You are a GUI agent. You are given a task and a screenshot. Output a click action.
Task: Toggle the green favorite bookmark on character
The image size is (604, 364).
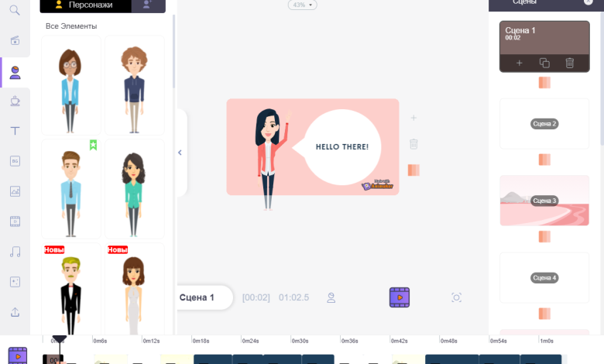93,145
